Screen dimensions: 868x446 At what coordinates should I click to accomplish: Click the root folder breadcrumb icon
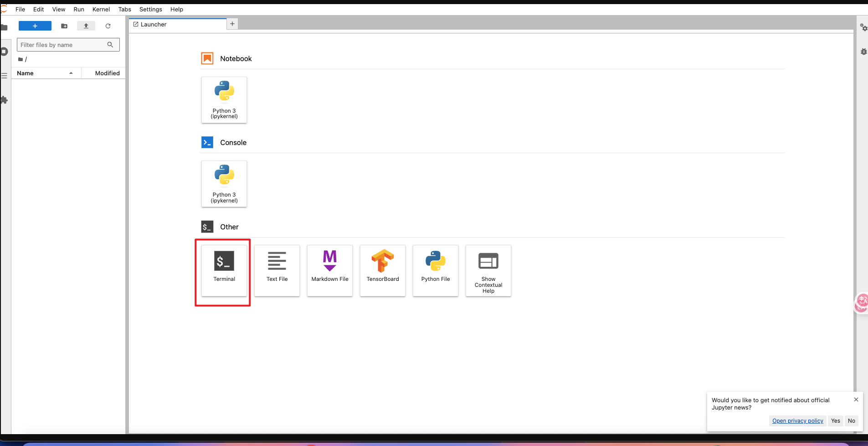click(x=21, y=59)
